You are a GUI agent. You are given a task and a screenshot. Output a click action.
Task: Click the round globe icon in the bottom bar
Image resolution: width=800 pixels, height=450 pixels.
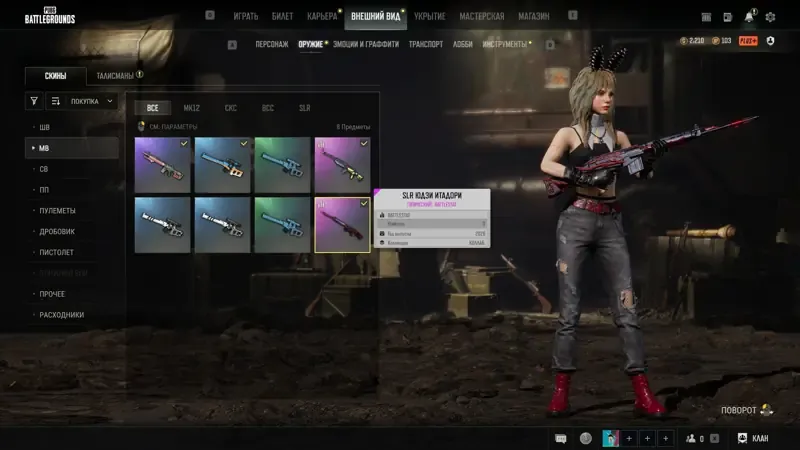585,438
